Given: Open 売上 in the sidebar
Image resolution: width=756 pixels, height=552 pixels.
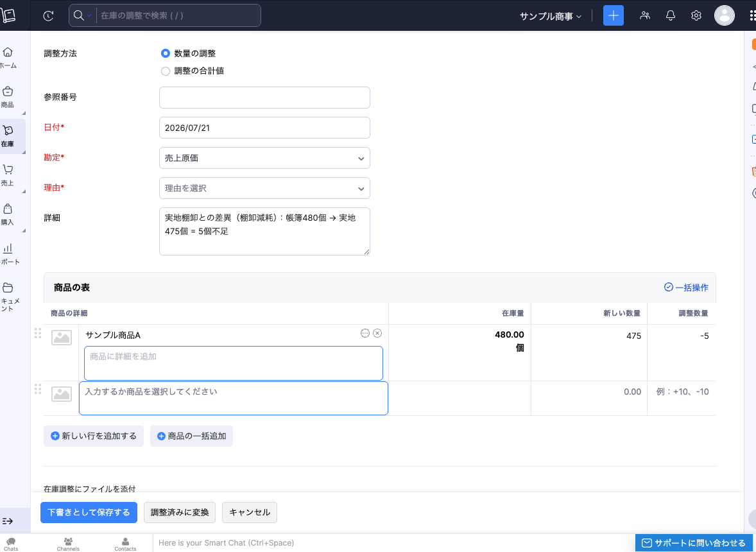Looking at the screenshot, I should (x=8, y=175).
